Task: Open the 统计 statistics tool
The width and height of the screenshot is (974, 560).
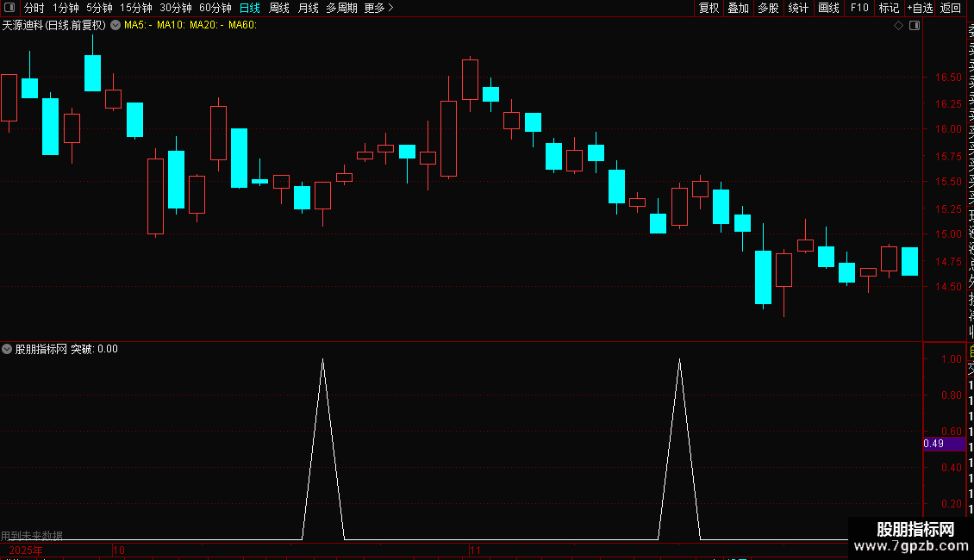Action: coord(798,8)
